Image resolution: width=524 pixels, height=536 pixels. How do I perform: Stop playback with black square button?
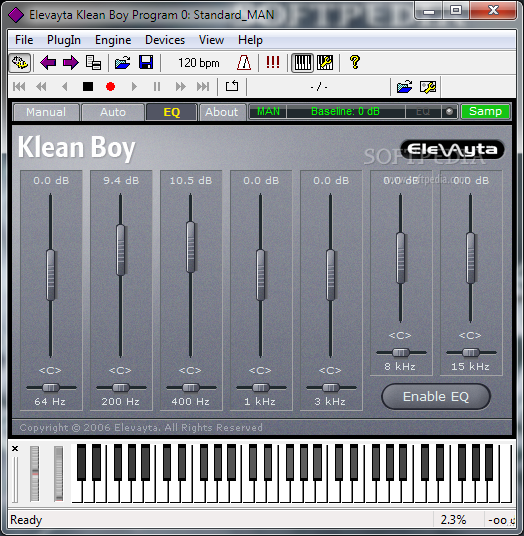click(88, 87)
